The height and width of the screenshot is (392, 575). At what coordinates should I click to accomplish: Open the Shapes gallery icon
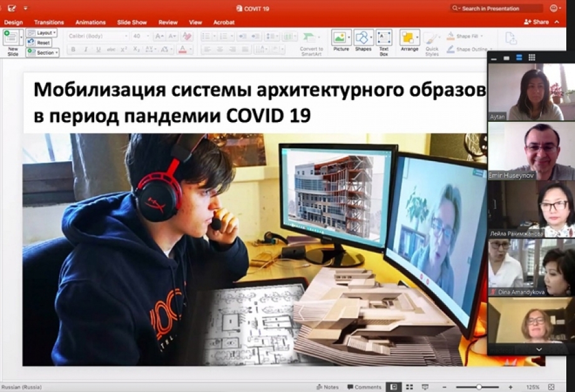[362, 38]
